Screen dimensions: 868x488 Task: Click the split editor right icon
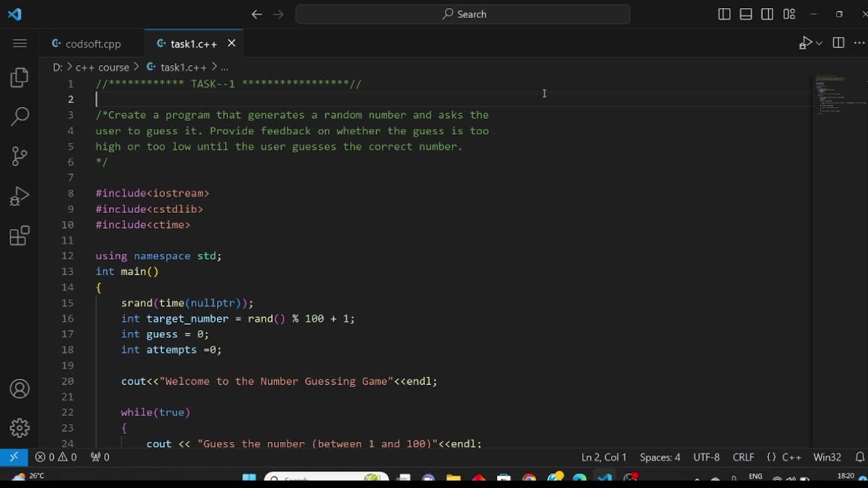click(838, 43)
